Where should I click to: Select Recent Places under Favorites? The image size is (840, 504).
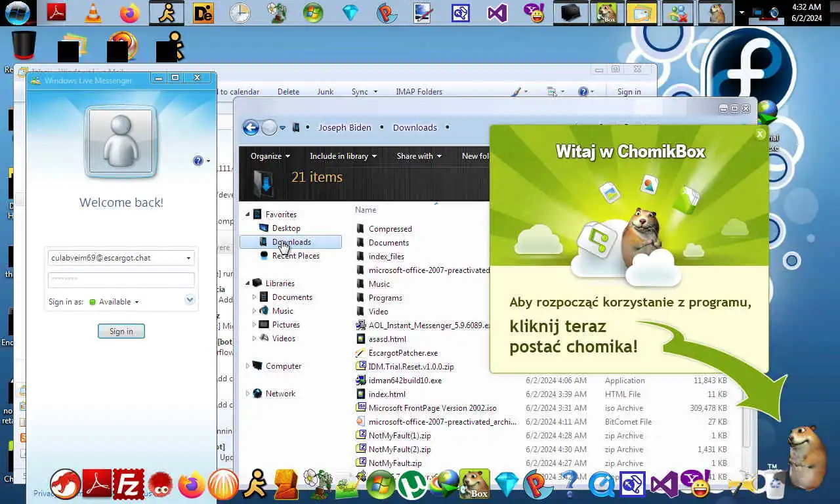pyautogui.click(x=296, y=256)
